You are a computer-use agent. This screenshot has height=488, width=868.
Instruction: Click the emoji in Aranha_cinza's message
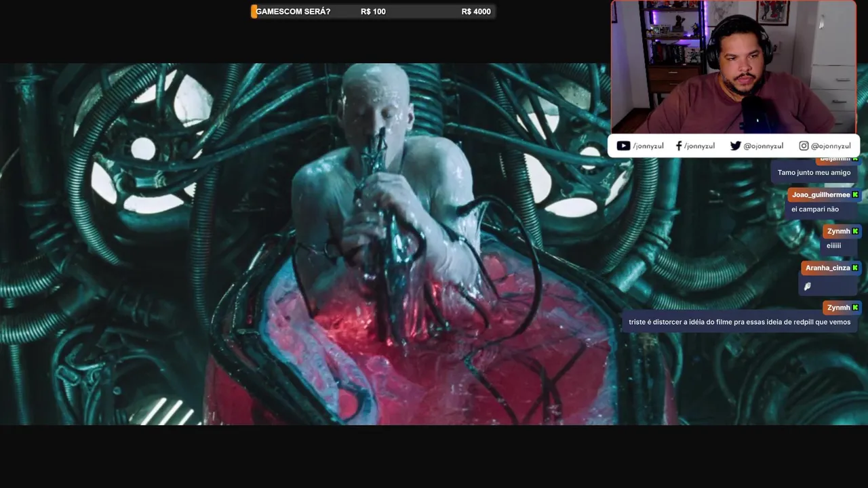coord(808,287)
